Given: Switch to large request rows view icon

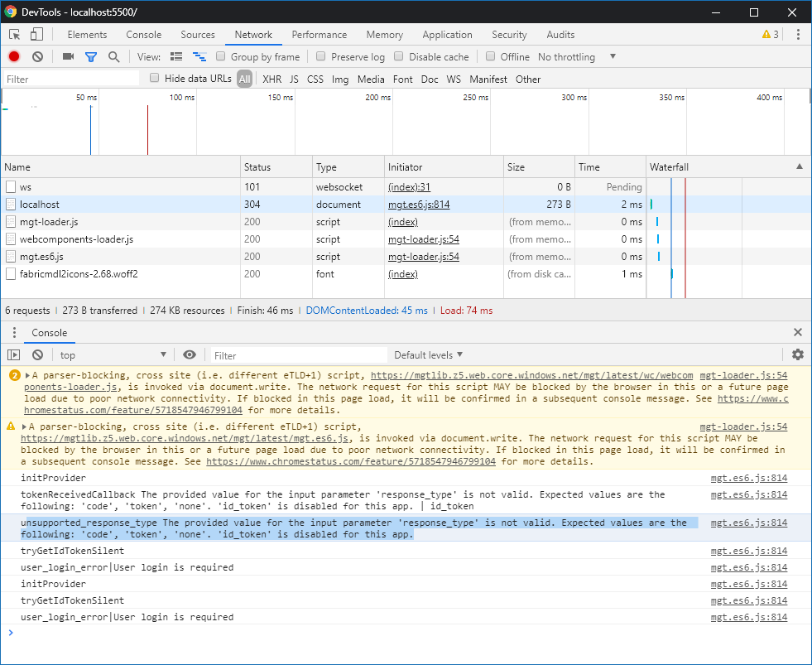Looking at the screenshot, I should point(175,56).
